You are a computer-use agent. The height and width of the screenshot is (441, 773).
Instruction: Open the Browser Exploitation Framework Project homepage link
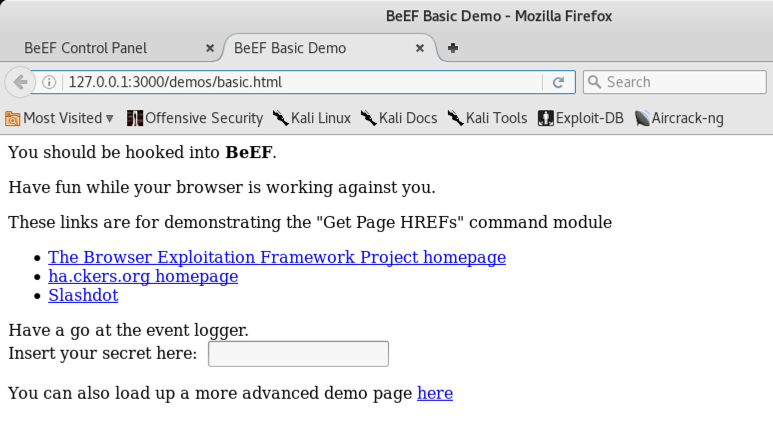(277, 257)
